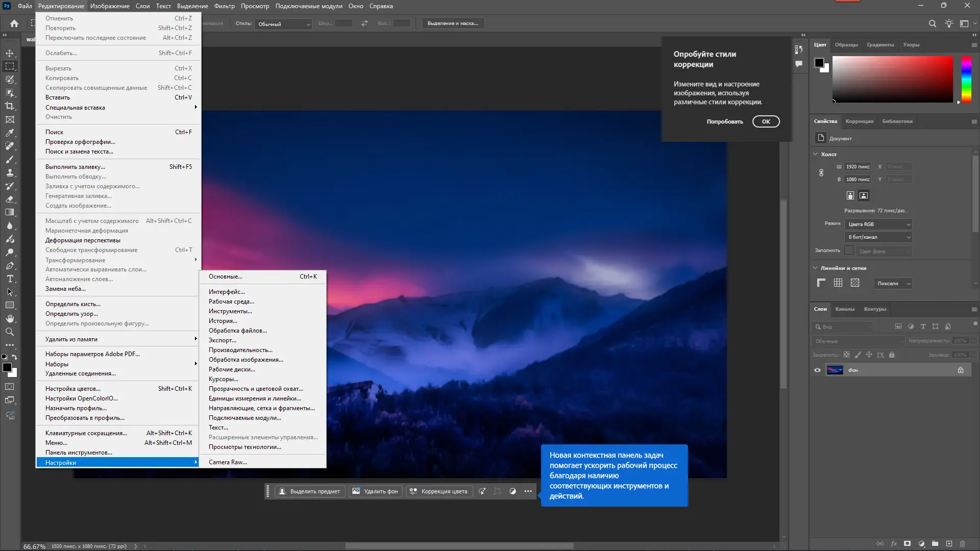Select the Eyedropper tool

pos(10,133)
